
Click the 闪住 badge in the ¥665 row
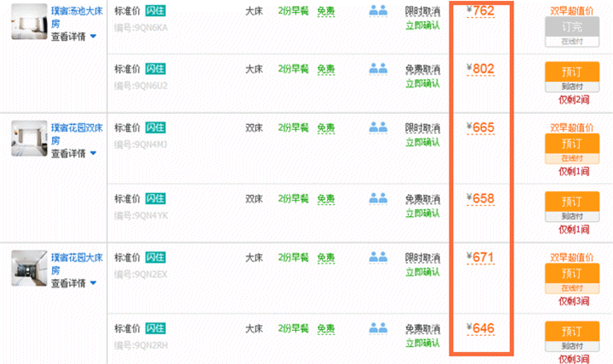[x=155, y=128]
